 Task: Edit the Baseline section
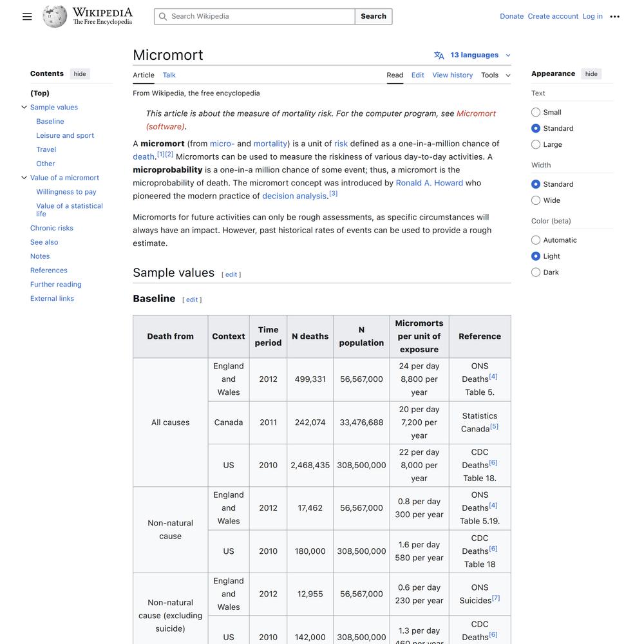click(x=192, y=300)
